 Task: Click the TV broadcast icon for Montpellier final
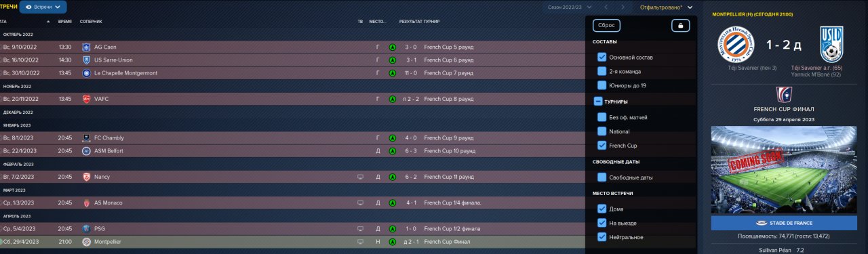click(x=361, y=242)
